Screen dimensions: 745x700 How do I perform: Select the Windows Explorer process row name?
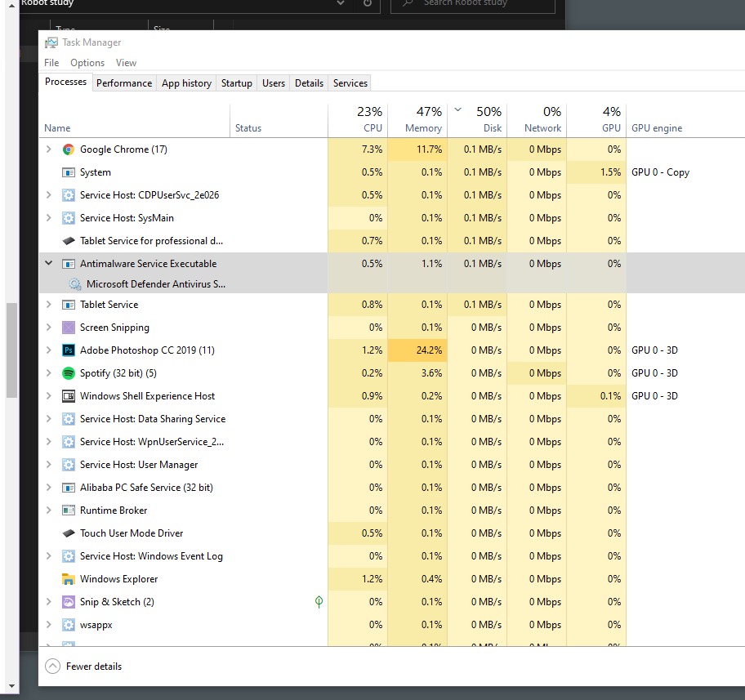(118, 579)
